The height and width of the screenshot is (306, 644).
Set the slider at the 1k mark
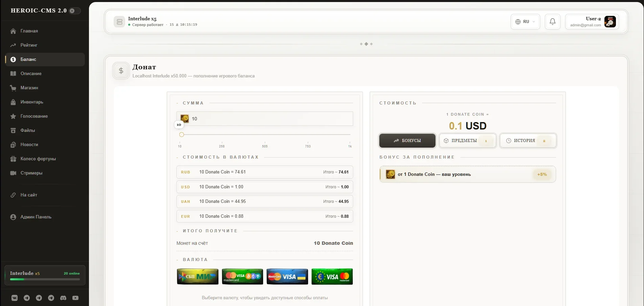(350, 135)
